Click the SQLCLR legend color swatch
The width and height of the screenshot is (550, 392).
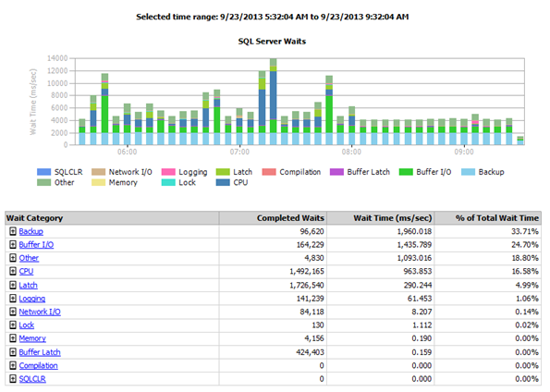pos(43,172)
